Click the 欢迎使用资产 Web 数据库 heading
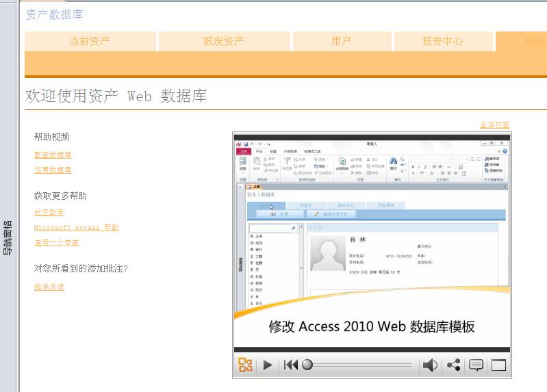Viewport: 547px width, 392px height. tap(116, 96)
